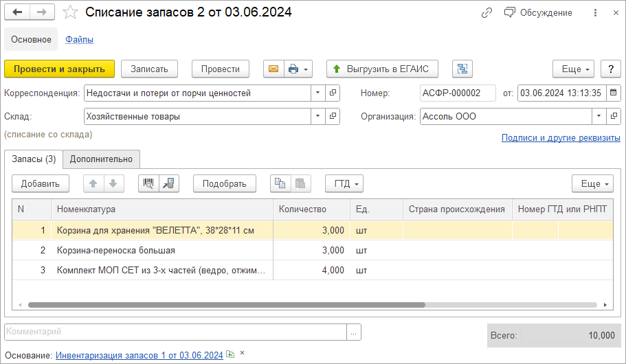The width and height of the screenshot is (626, 364).
Task: Click the envelope email icon
Action: pyautogui.click(x=273, y=69)
